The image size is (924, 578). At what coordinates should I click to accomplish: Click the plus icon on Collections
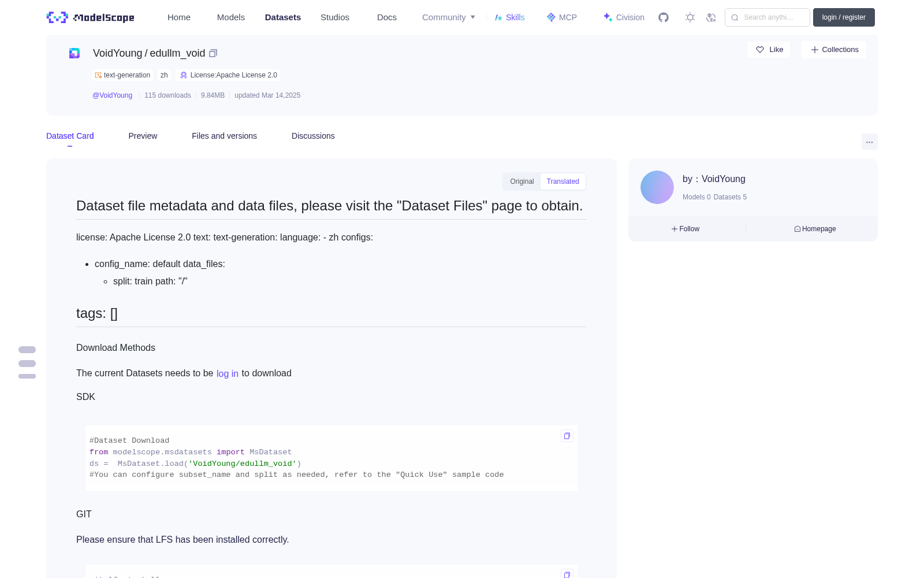[x=815, y=50]
